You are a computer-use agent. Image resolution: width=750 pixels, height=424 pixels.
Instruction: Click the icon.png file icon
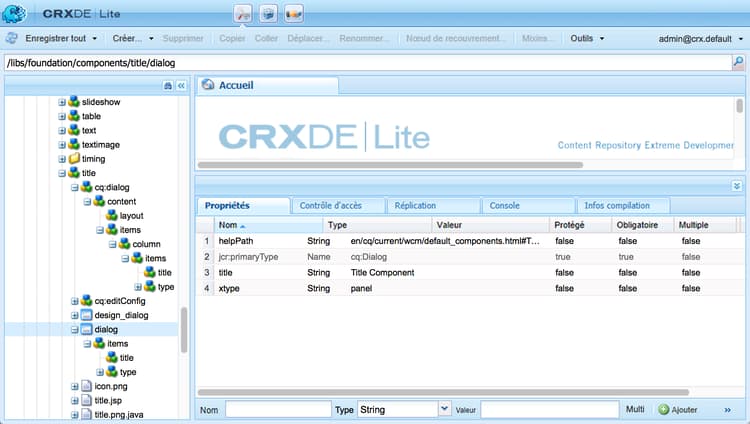point(87,386)
